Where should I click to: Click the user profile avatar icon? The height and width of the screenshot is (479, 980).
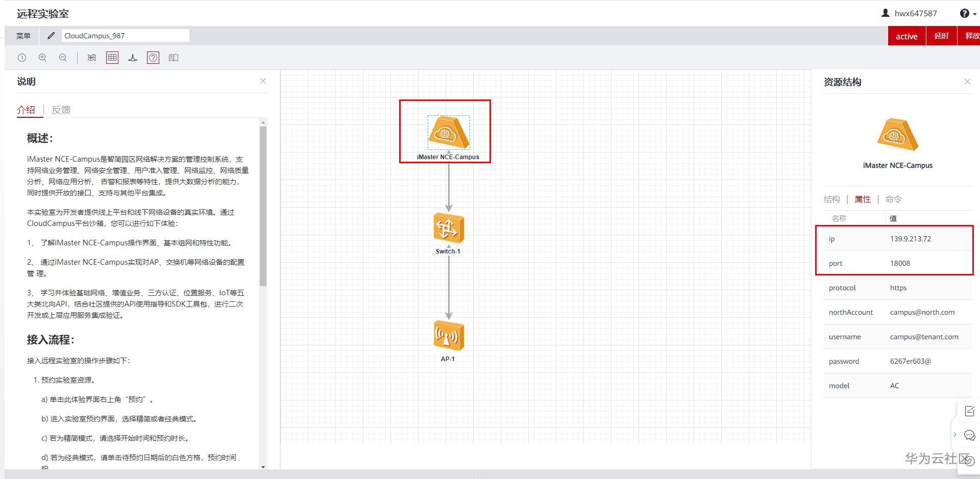click(x=886, y=13)
